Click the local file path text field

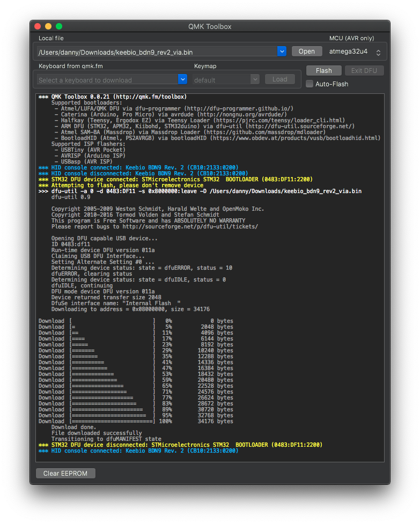click(x=156, y=51)
